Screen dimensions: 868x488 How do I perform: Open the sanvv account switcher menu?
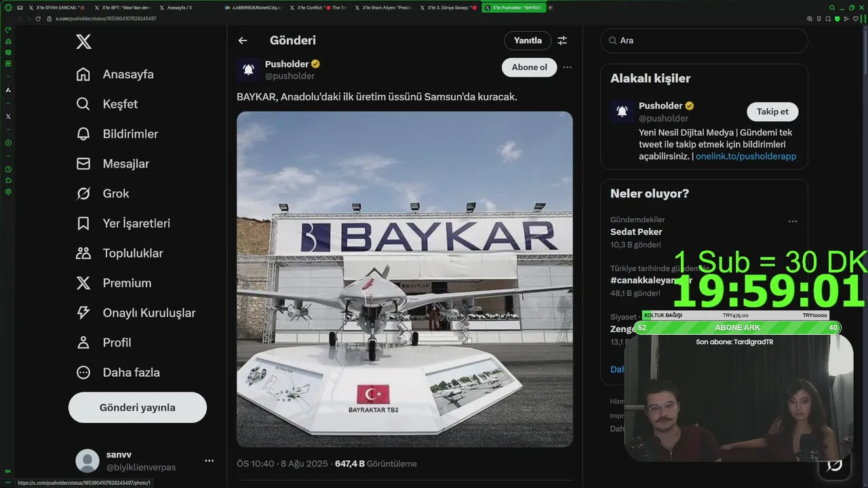coord(209,461)
